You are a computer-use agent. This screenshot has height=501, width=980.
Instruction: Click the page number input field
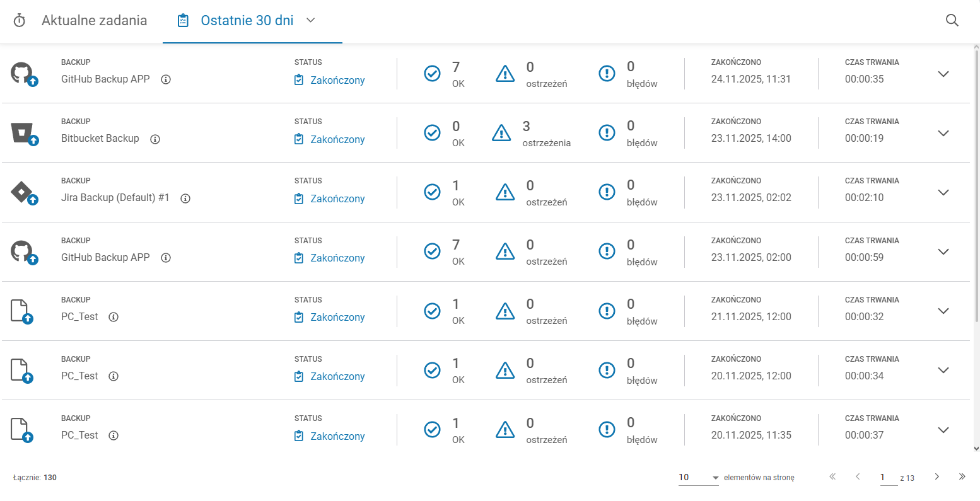(x=888, y=477)
